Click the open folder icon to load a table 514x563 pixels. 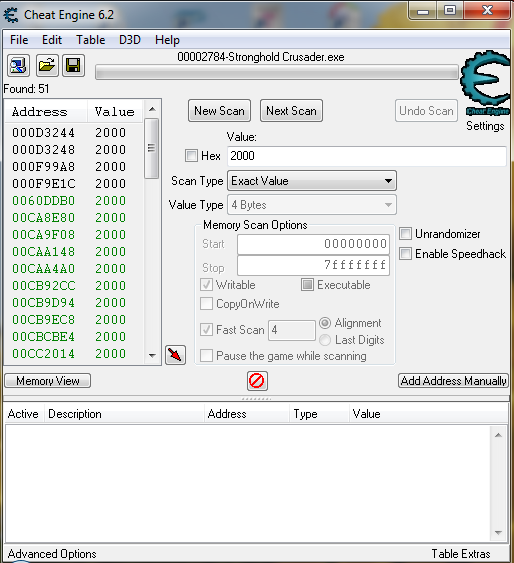pos(47,66)
